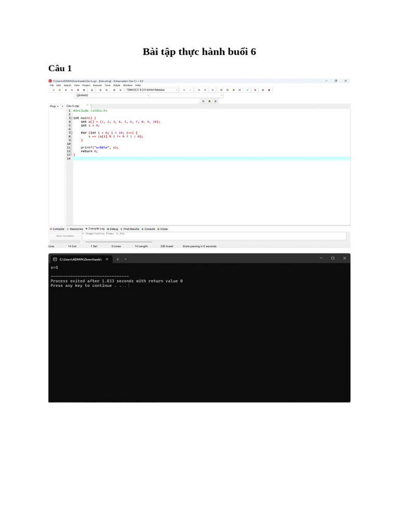Open the empty dropdown beside (globals)
This screenshot has height=532, width=399.
coord(187,96)
